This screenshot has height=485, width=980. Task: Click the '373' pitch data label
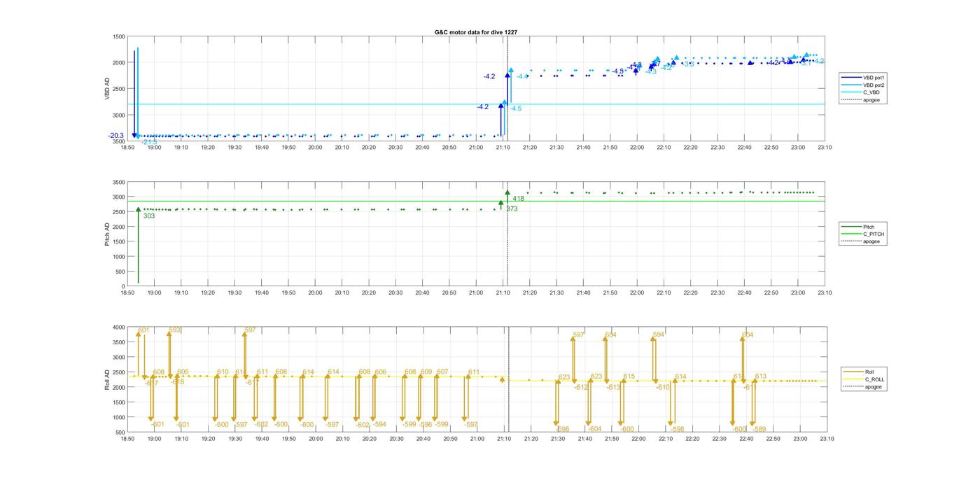click(512, 209)
